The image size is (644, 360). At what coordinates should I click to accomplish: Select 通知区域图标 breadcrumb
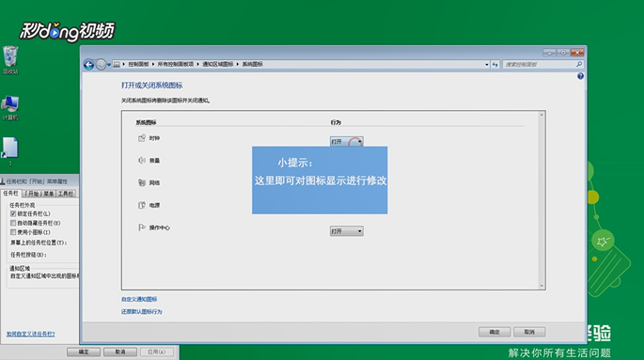click(218, 65)
